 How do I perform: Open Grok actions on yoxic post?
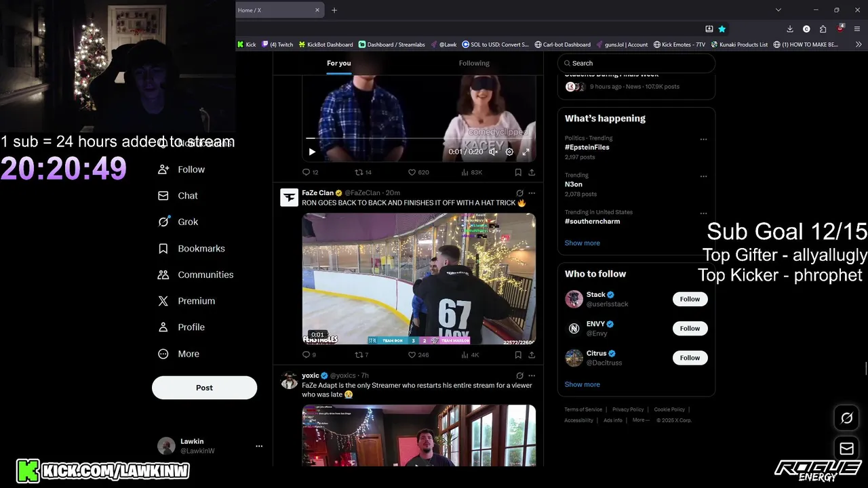tap(519, 375)
